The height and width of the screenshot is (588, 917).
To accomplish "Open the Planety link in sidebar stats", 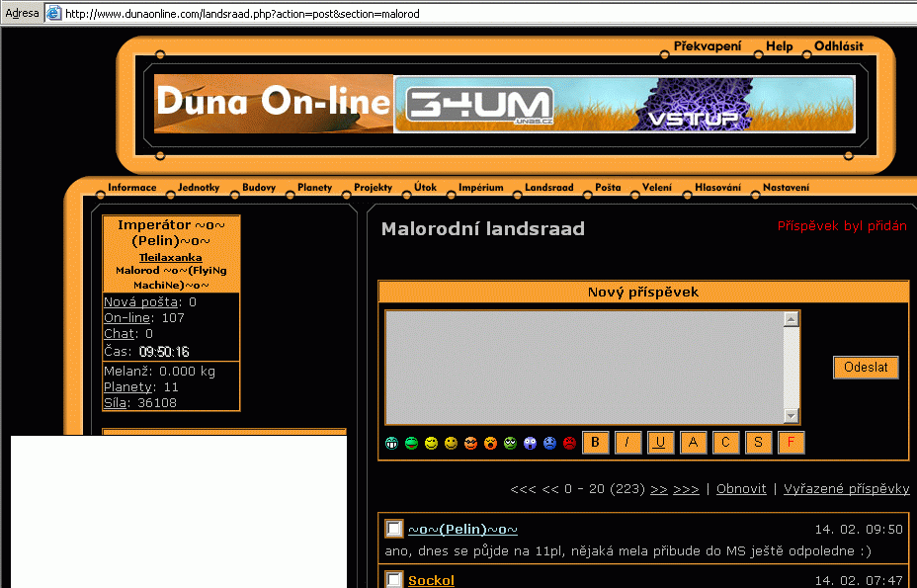I will pos(128,387).
